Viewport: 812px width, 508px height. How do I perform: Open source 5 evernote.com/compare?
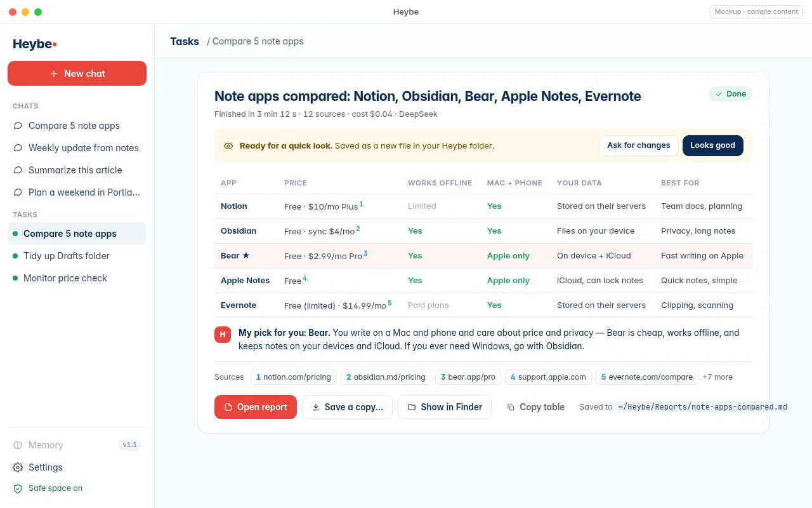coord(647,377)
